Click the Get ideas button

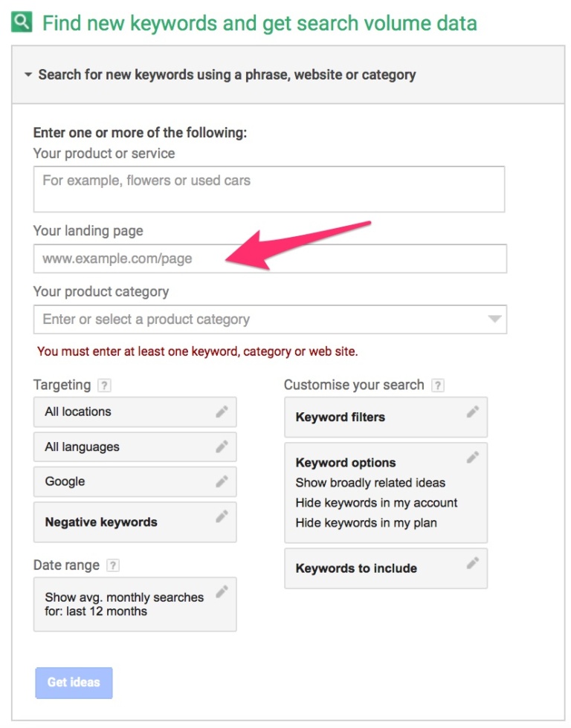[74, 682]
